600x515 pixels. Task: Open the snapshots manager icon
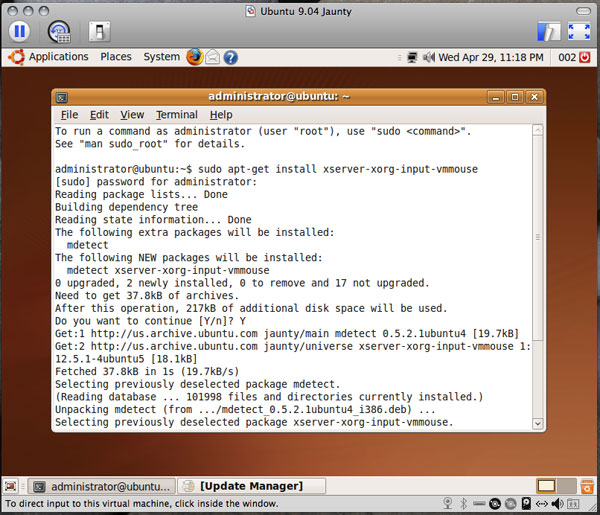click(x=59, y=31)
